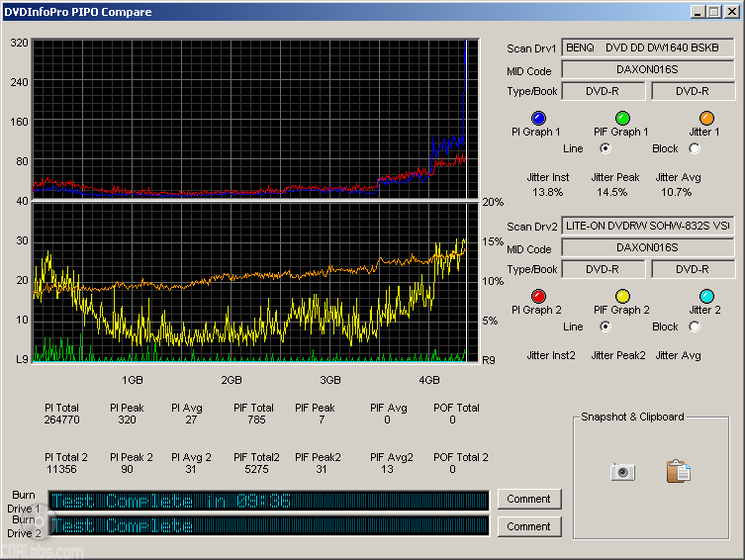Click the Comment button for Burn Drive 2
This screenshot has height=560, width=745.
(528, 526)
